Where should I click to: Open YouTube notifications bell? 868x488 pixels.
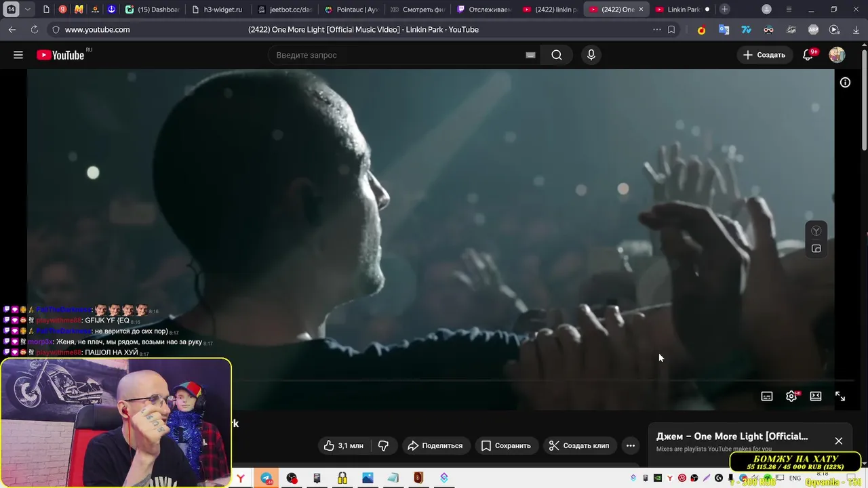(808, 55)
